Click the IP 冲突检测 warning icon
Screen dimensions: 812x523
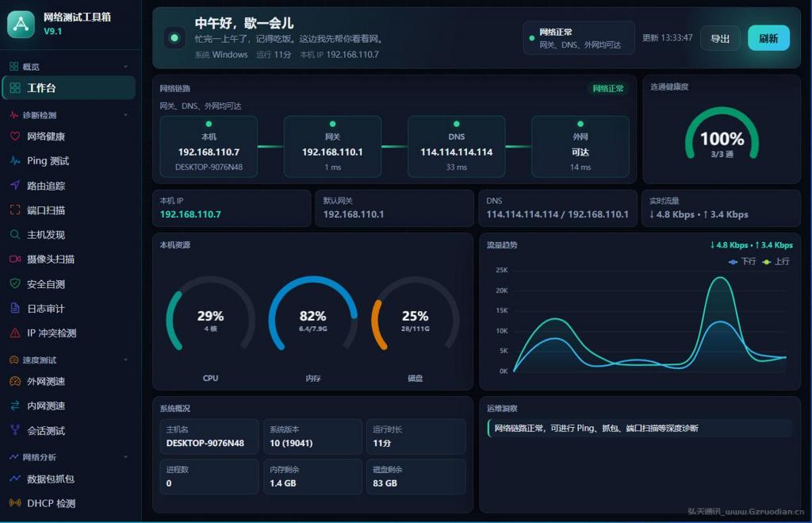(15, 333)
